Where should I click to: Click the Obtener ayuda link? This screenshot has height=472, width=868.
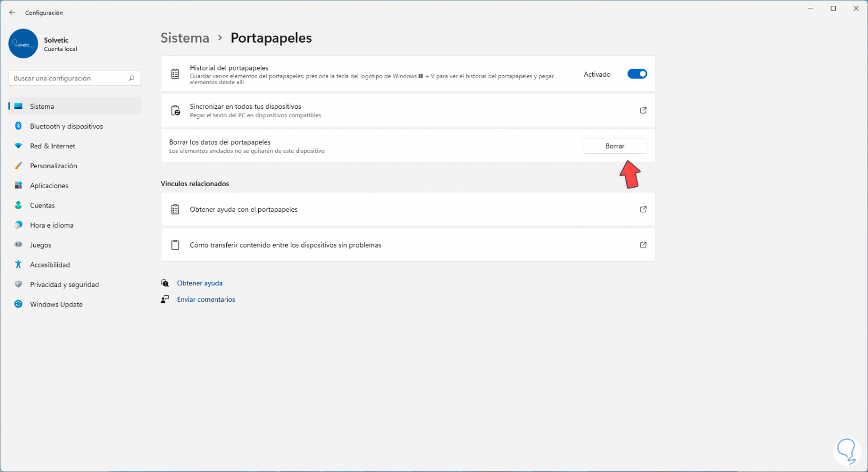[200, 283]
